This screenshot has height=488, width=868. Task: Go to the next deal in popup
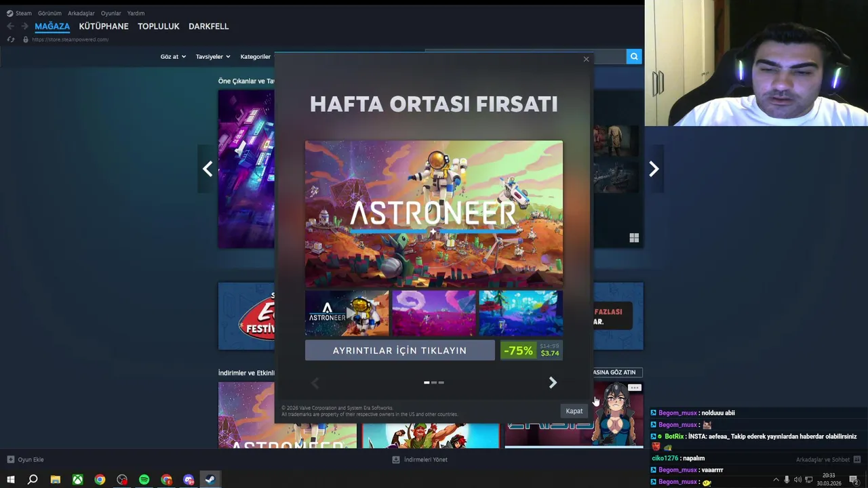pyautogui.click(x=553, y=383)
